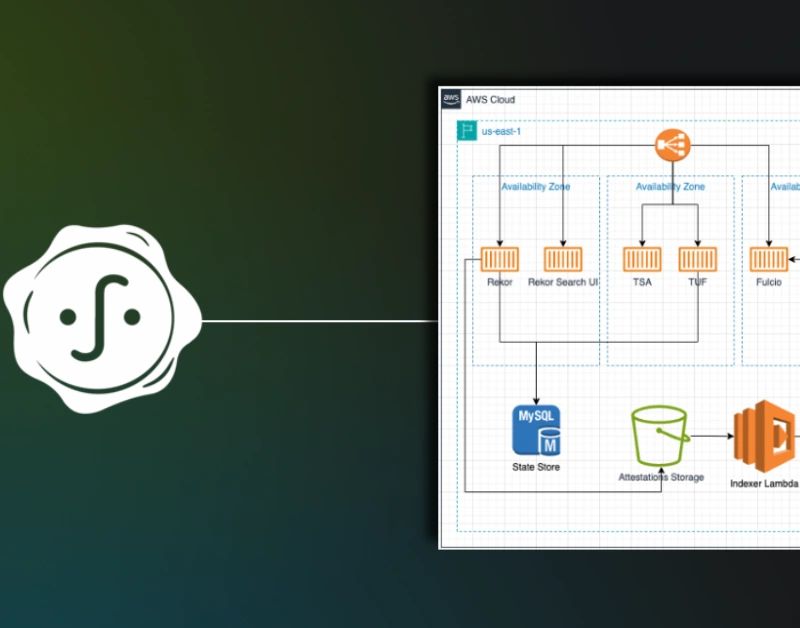This screenshot has height=628, width=800.
Task: Click the AWS Cloud label
Action: (490, 99)
